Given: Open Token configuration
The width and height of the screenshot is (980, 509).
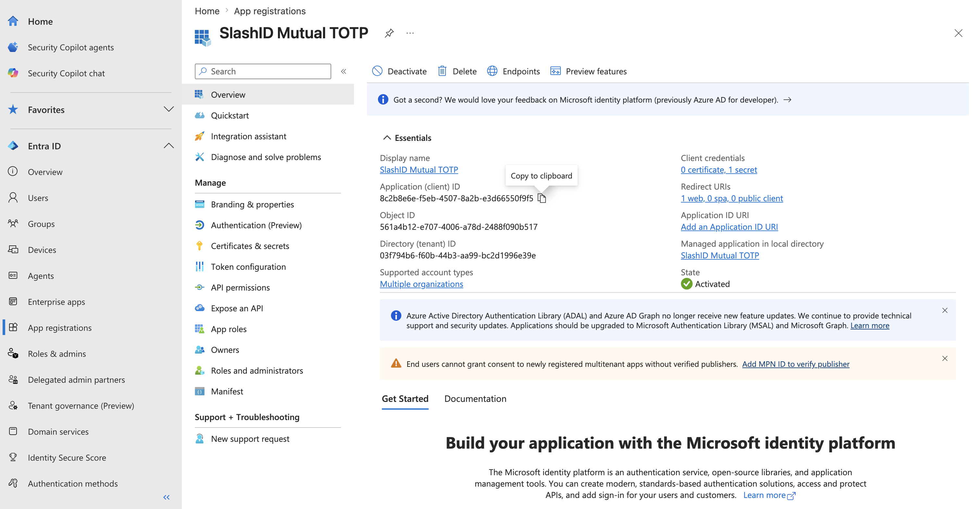Looking at the screenshot, I should (x=248, y=267).
